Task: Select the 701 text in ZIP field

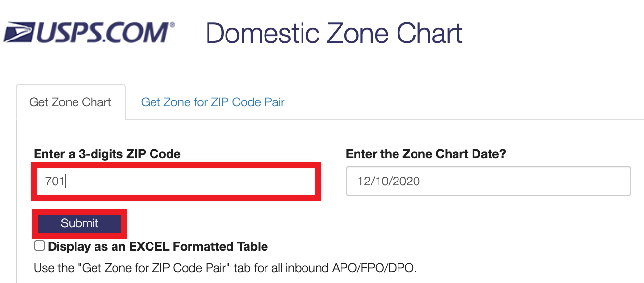Action: 55,182
